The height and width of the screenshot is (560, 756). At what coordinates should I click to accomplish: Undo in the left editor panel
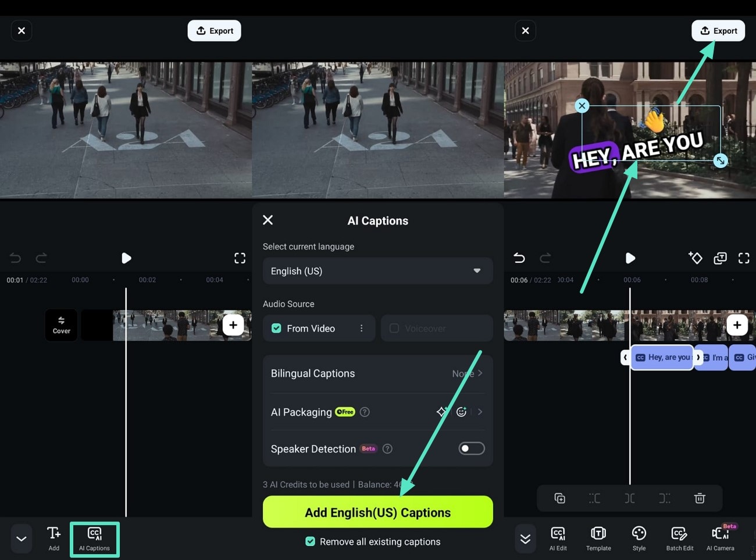pyautogui.click(x=15, y=258)
